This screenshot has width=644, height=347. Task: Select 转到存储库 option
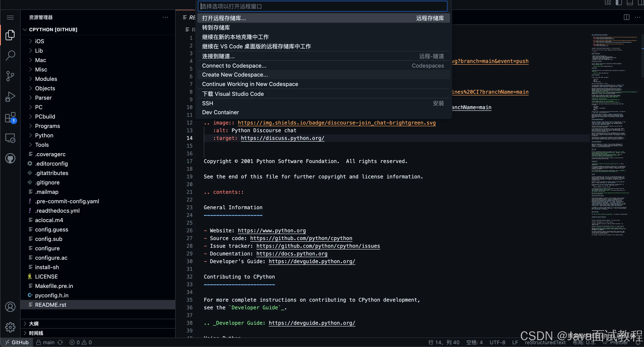pyautogui.click(x=323, y=27)
